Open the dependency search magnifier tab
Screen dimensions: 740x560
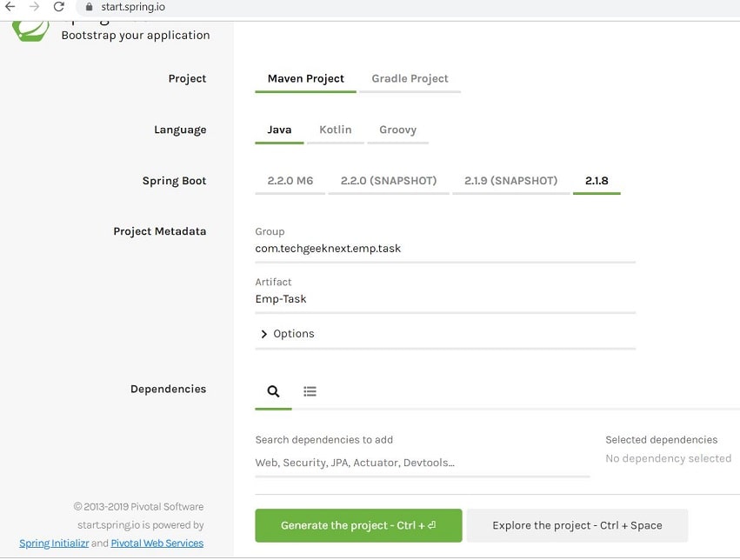273,391
